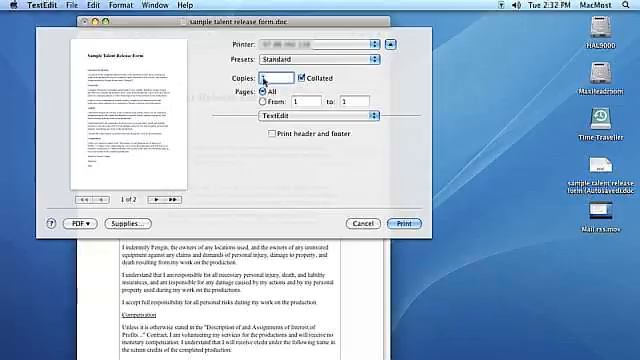Select the From pages radio button
The height and width of the screenshot is (360, 640).
(262, 101)
